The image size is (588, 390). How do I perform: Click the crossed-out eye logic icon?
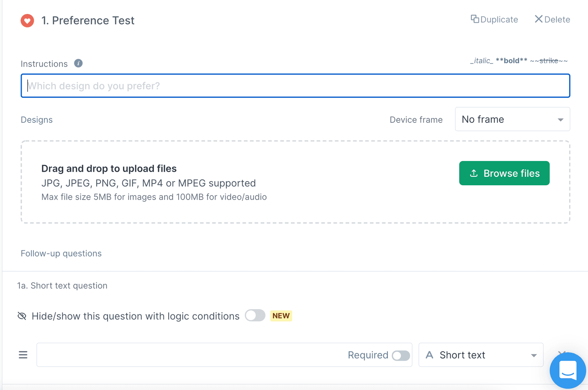[22, 316]
